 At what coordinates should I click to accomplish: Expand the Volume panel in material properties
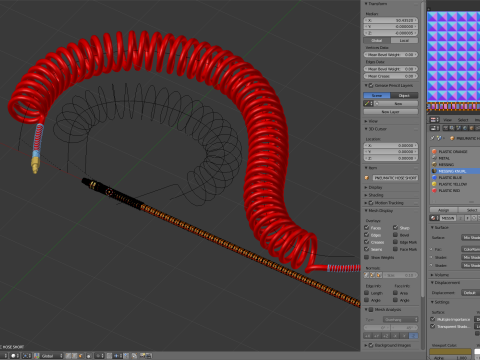[x=432, y=275]
